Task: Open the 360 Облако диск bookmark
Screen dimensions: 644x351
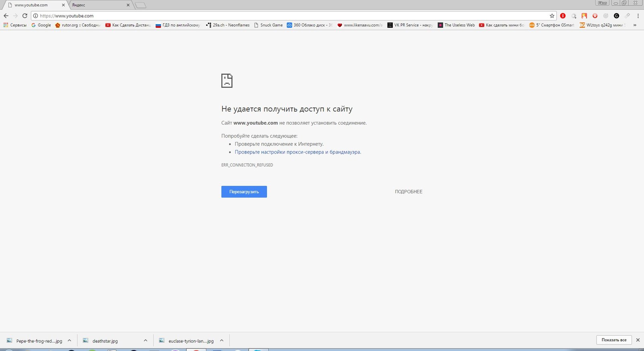Action: (x=310, y=25)
